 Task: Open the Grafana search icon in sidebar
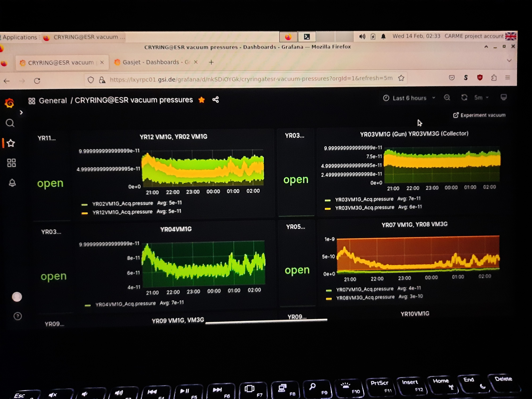(x=10, y=123)
